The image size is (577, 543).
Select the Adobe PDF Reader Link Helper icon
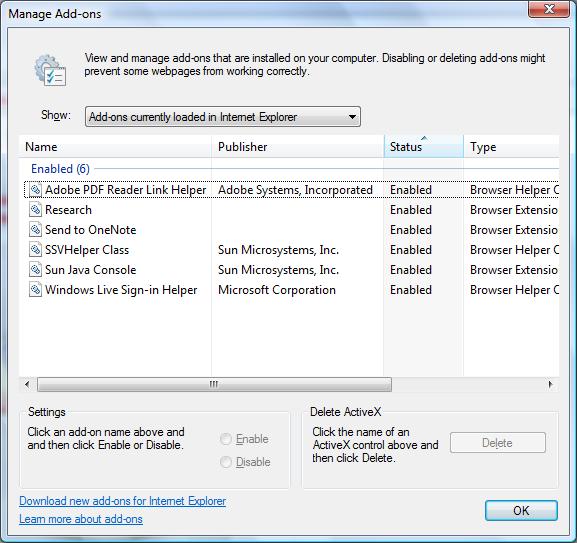pos(35,190)
